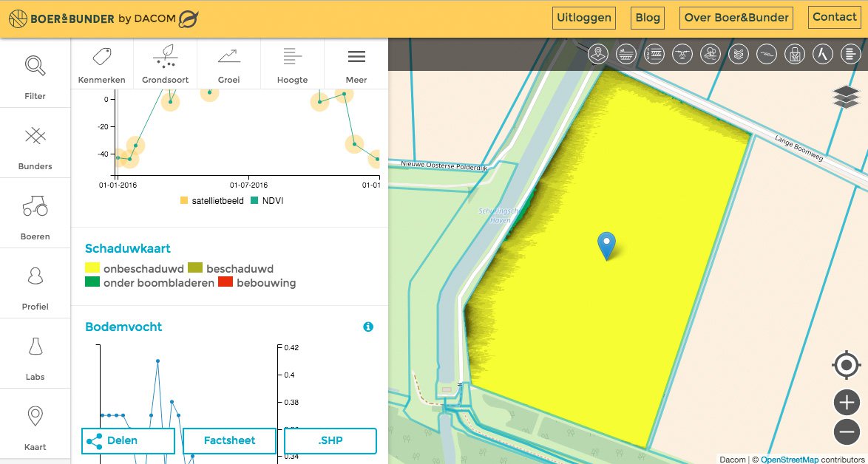
Task: Click the yellow onbeschaduwd legend swatch
Action: (92, 269)
